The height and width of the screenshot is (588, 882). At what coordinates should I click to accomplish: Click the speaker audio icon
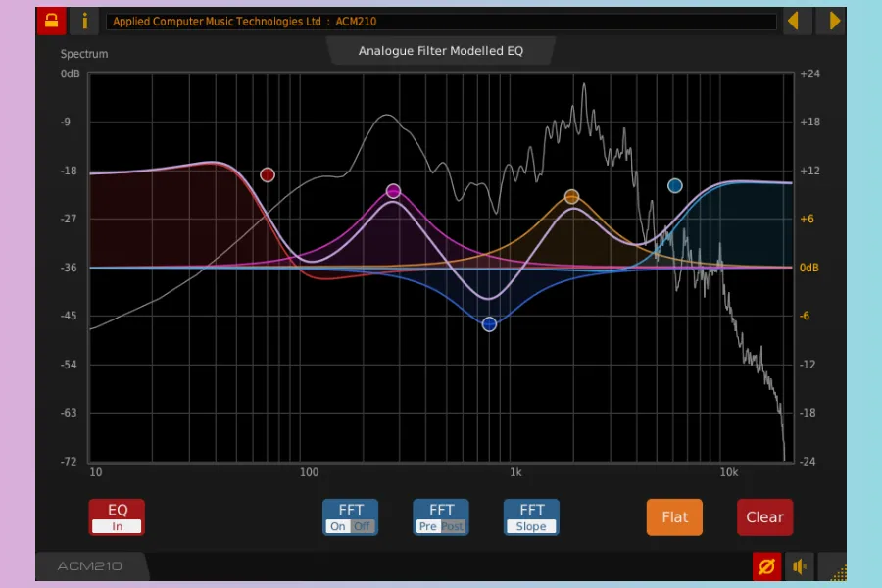click(800, 565)
